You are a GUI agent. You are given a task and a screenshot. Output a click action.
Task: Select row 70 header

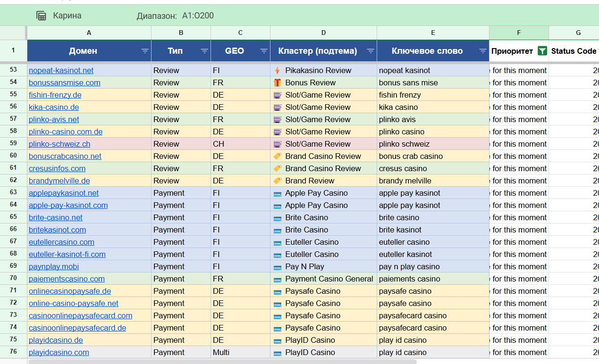[13, 278]
